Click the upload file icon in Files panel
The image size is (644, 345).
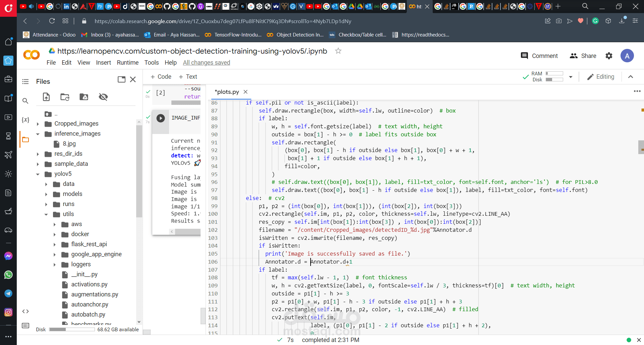pyautogui.click(x=46, y=97)
